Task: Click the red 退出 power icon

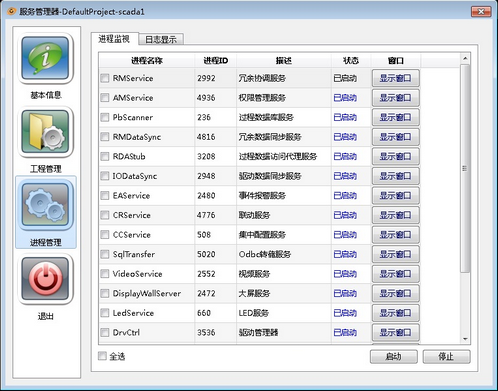Action: point(45,279)
